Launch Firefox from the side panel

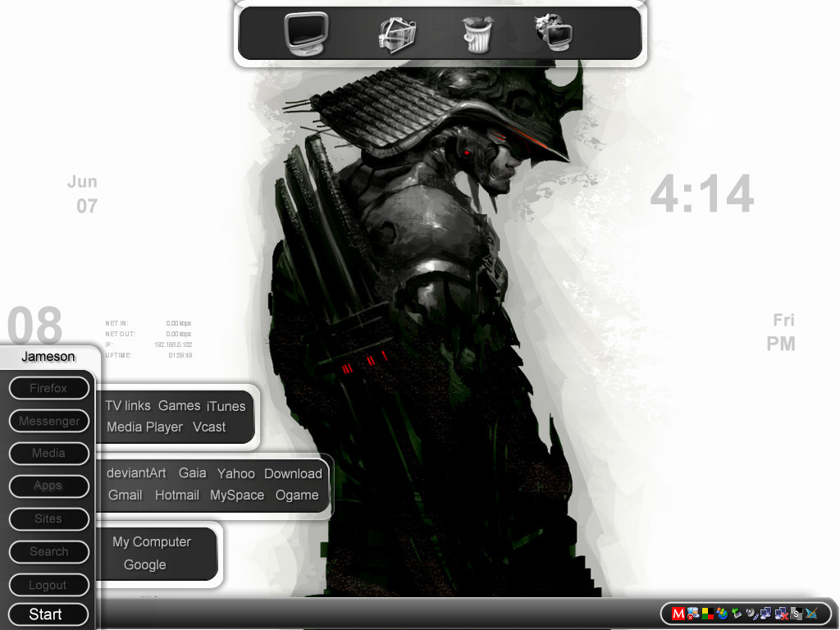pos(48,388)
